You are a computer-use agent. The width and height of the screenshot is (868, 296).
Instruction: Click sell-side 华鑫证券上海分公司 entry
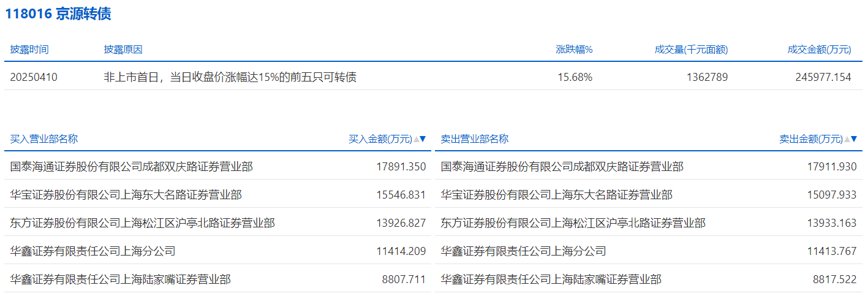[523, 251]
